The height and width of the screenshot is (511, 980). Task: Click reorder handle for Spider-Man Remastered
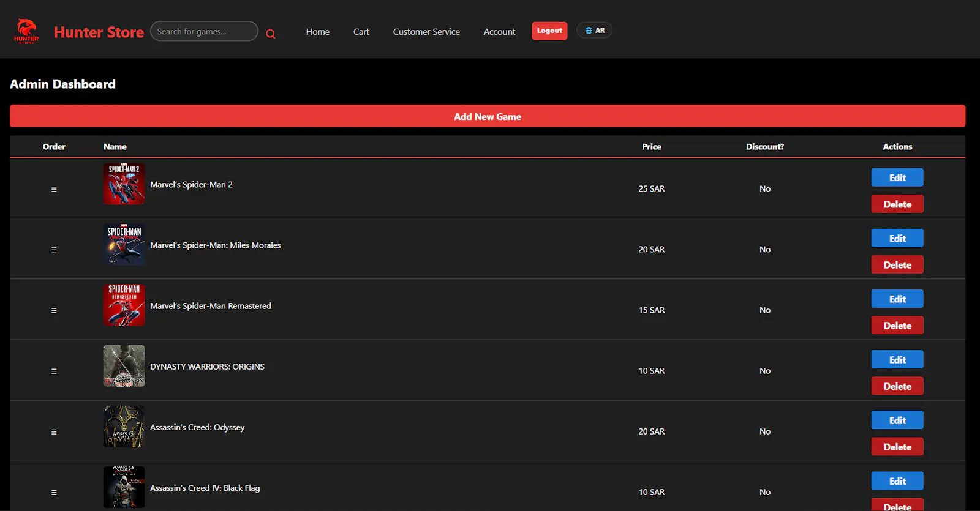point(54,310)
